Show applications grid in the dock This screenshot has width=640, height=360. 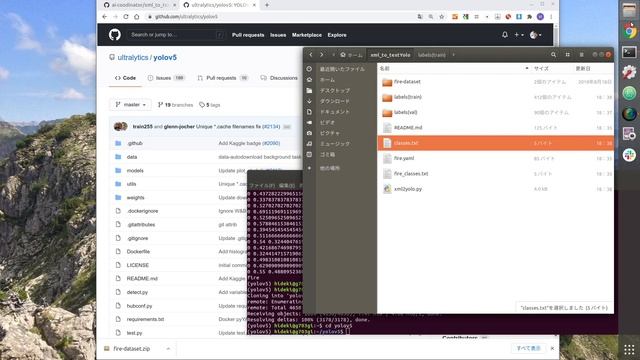pos(629,349)
